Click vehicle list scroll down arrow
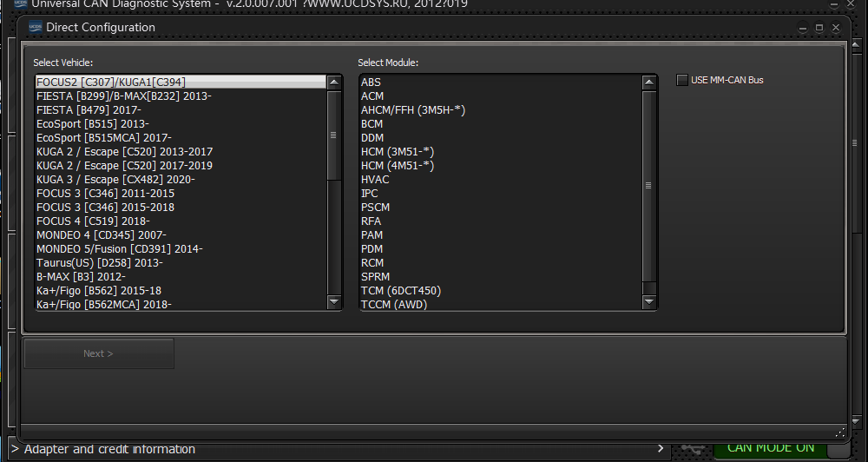Image resolution: width=868 pixels, height=462 pixels. [x=334, y=302]
